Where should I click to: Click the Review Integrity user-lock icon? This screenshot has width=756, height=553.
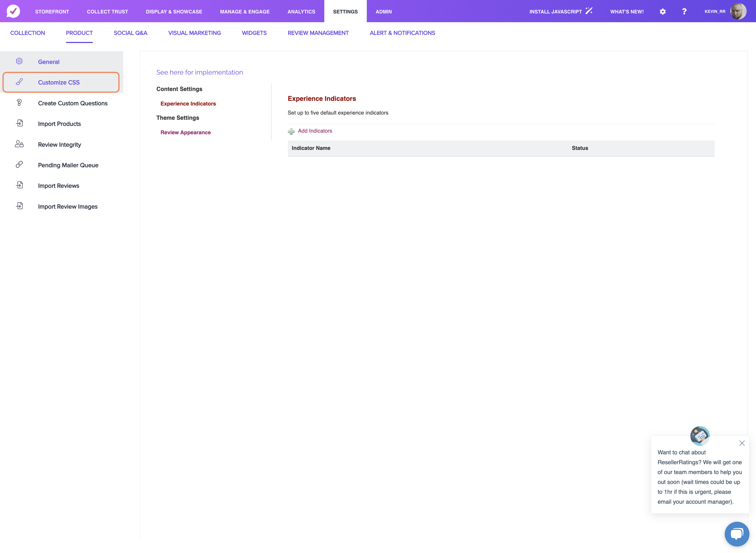pyautogui.click(x=19, y=144)
